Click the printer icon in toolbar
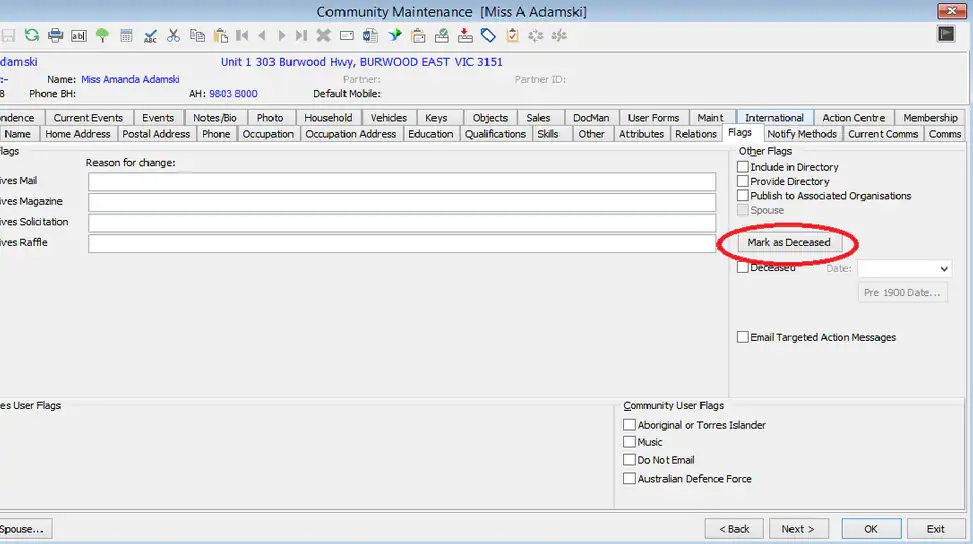Image resolution: width=973 pixels, height=544 pixels. pyautogui.click(x=55, y=35)
